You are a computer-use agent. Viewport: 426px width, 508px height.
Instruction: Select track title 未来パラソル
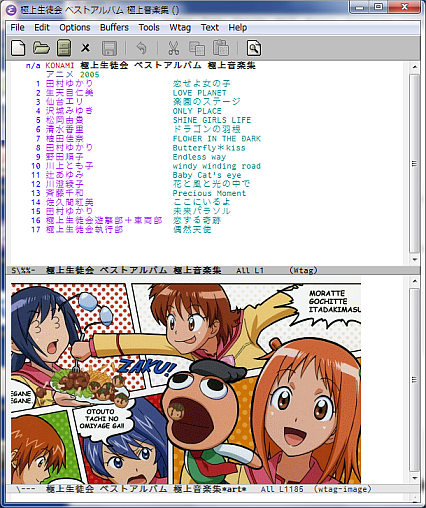(202, 211)
